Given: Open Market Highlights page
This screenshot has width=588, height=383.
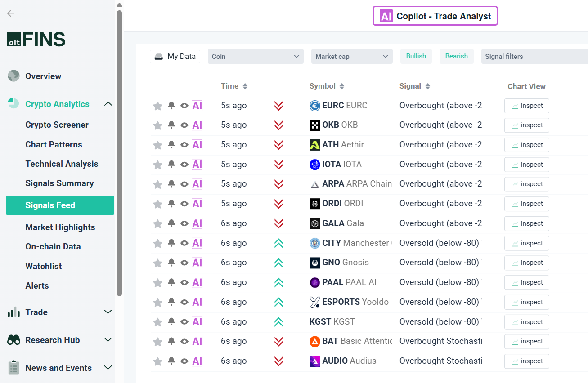Looking at the screenshot, I should pos(60,227).
